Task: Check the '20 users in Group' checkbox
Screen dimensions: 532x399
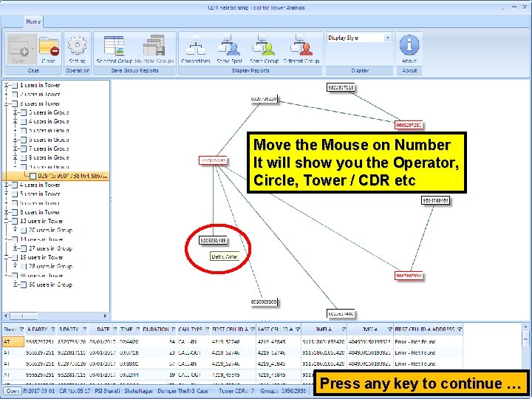Action: tap(24, 231)
